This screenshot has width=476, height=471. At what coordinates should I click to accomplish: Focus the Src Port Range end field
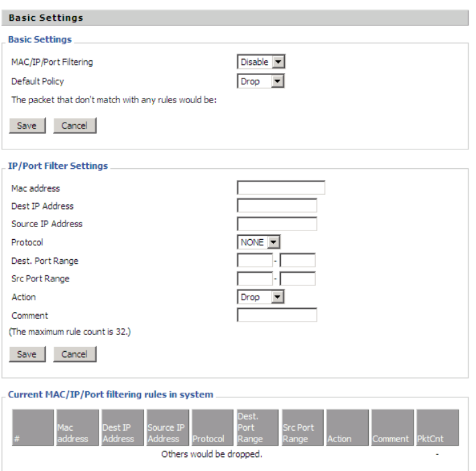pyautogui.click(x=298, y=279)
